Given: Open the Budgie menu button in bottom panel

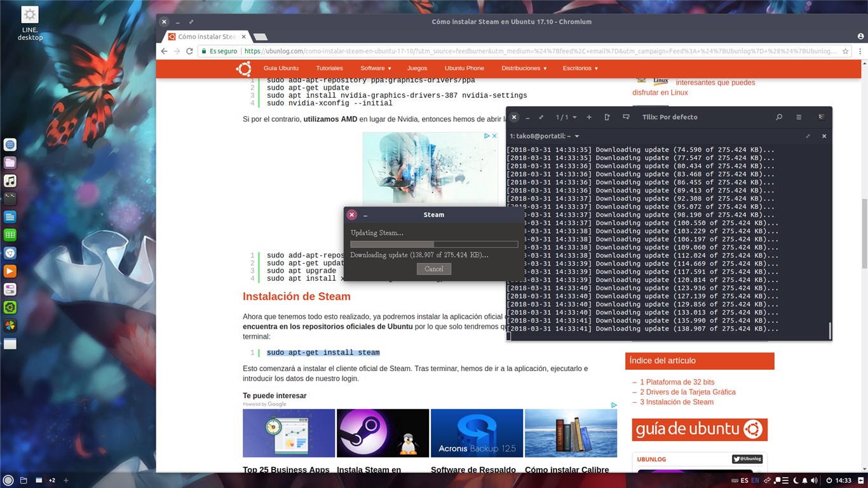Looking at the screenshot, I should 8,480.
